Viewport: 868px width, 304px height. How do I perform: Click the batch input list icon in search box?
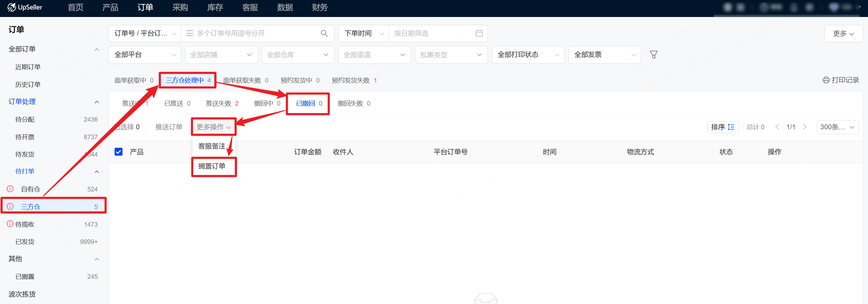coord(189,33)
